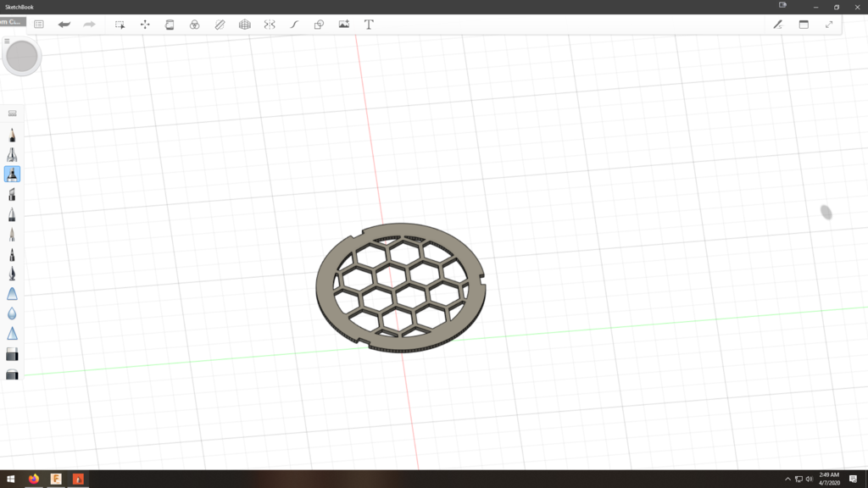Image resolution: width=868 pixels, height=488 pixels.
Task: Toggle the UI panels window icon
Action: 804,25
